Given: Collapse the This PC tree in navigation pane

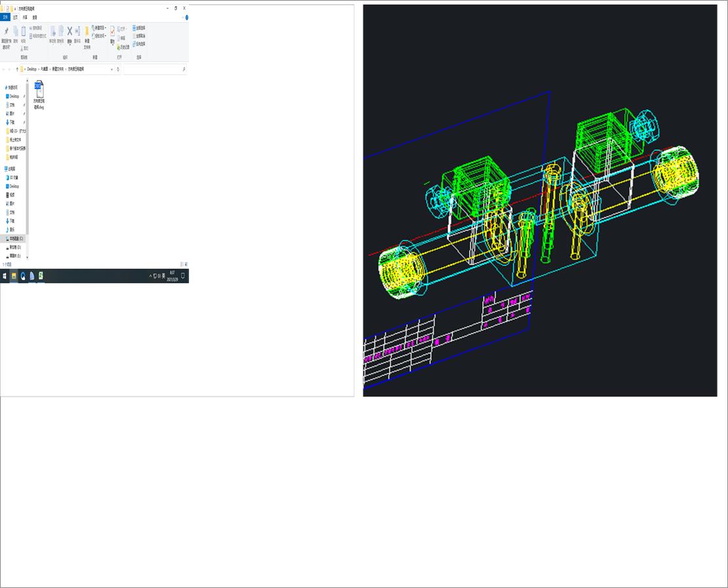Looking at the screenshot, I should pos(3,168).
